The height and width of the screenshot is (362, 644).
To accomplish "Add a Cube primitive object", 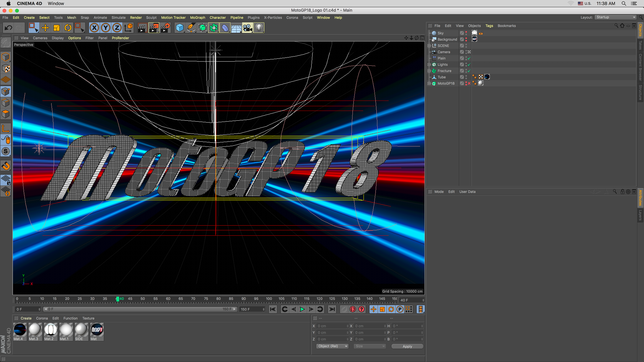I will pyautogui.click(x=180, y=28).
